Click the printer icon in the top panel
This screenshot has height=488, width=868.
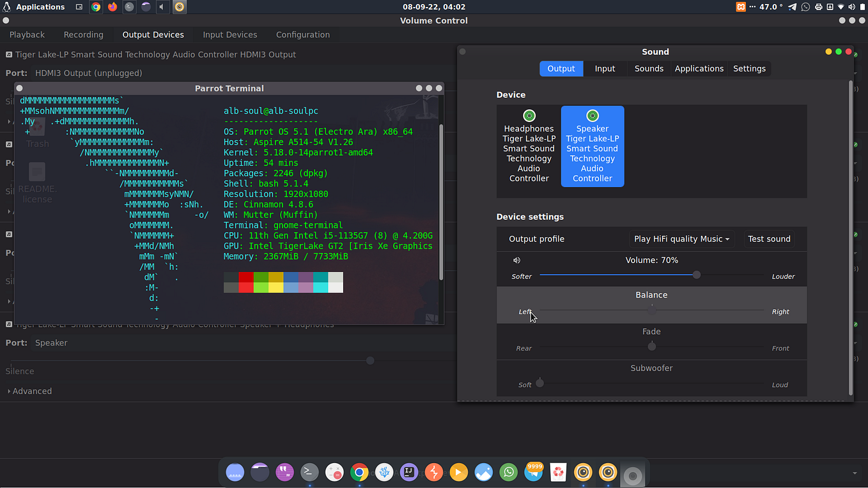point(819,7)
